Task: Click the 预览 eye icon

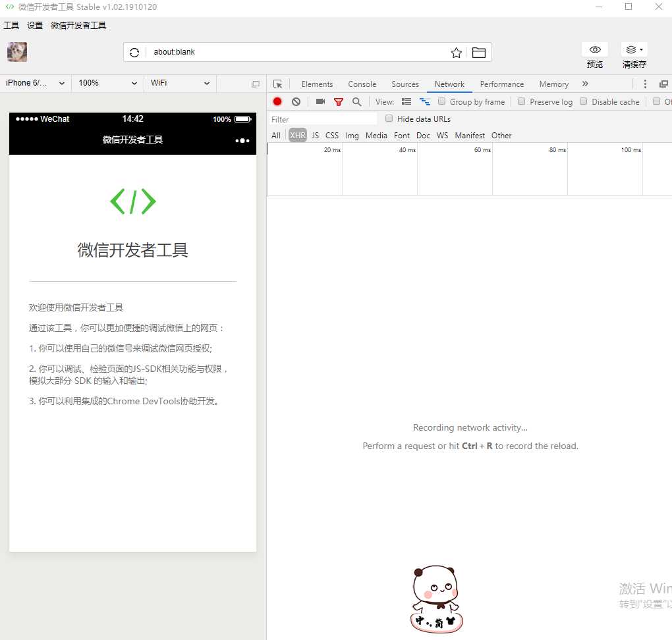Action: 595,49
